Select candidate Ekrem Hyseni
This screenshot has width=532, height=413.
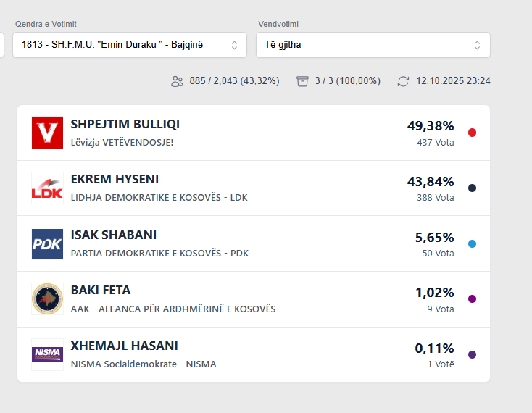(x=115, y=180)
